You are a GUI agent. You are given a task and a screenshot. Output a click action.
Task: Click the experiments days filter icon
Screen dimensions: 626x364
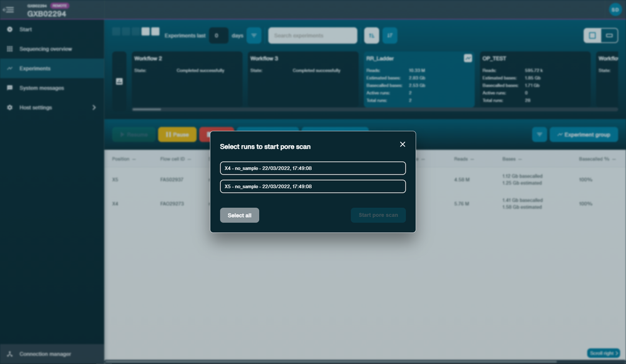point(254,36)
